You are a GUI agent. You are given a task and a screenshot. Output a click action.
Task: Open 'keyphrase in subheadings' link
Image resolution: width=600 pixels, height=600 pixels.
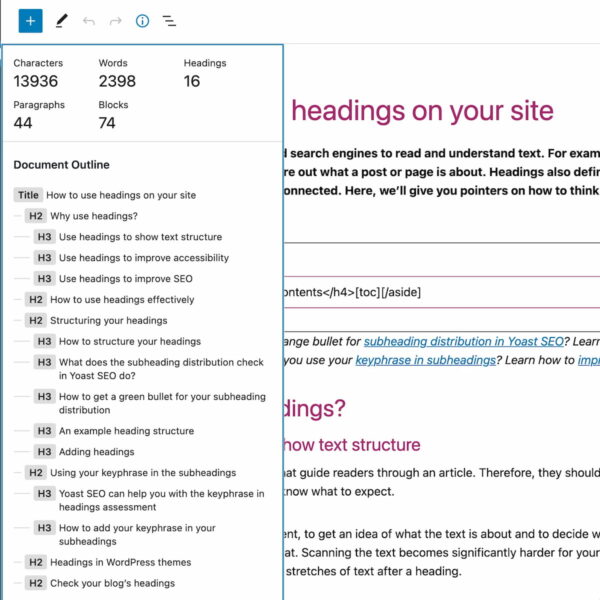426,360
